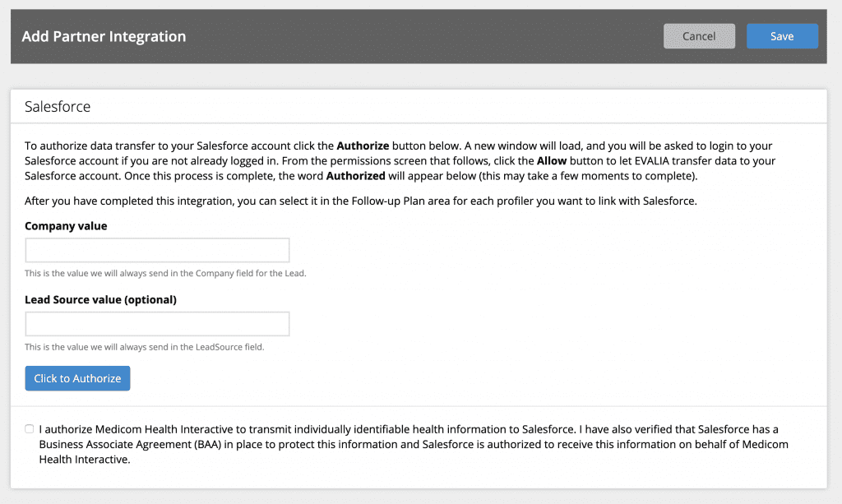Click the Follow-up Plan paragraph text
This screenshot has height=504, width=842.
click(361, 201)
